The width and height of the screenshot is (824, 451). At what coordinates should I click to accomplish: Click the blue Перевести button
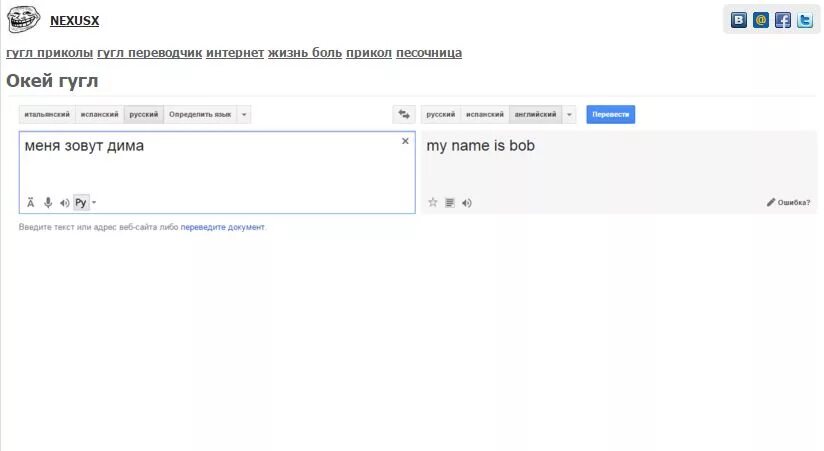[610, 115]
